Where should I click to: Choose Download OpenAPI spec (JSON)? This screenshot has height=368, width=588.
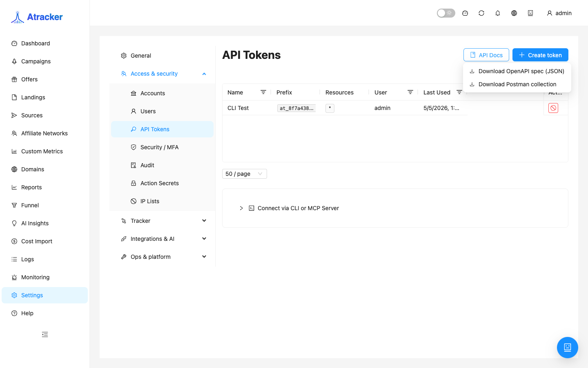click(517, 71)
